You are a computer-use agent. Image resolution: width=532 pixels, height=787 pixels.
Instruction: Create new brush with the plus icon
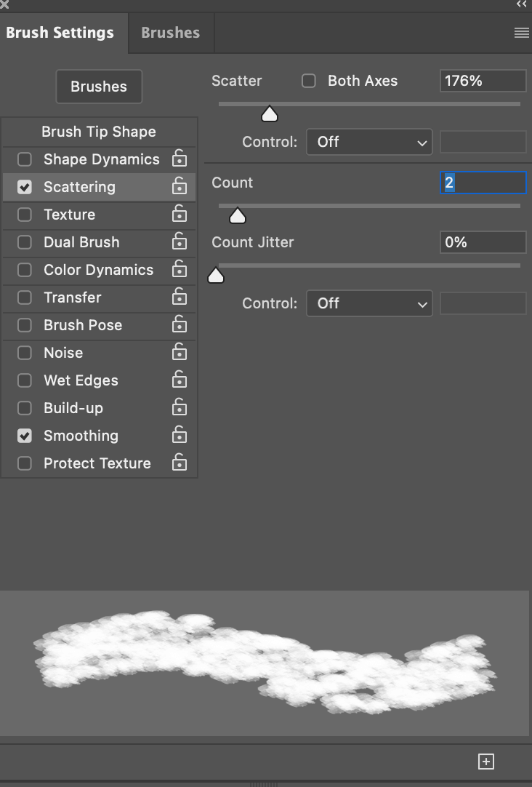coord(486,762)
